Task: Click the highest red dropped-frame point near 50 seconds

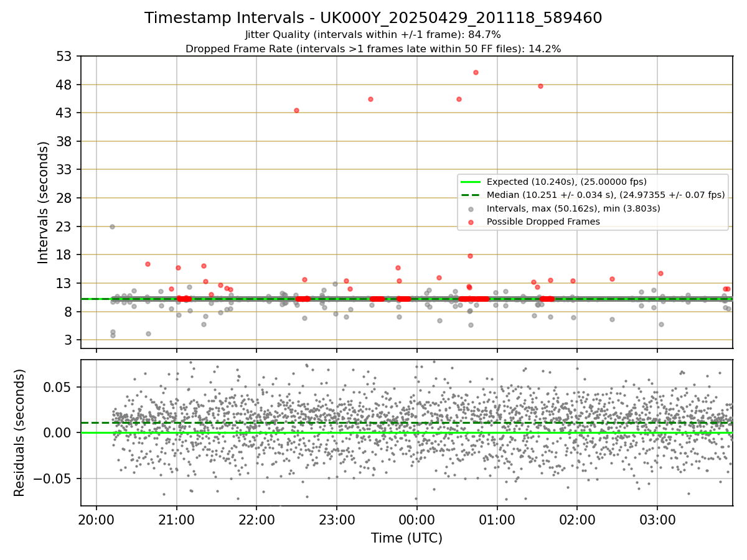Action: pyautogui.click(x=476, y=72)
